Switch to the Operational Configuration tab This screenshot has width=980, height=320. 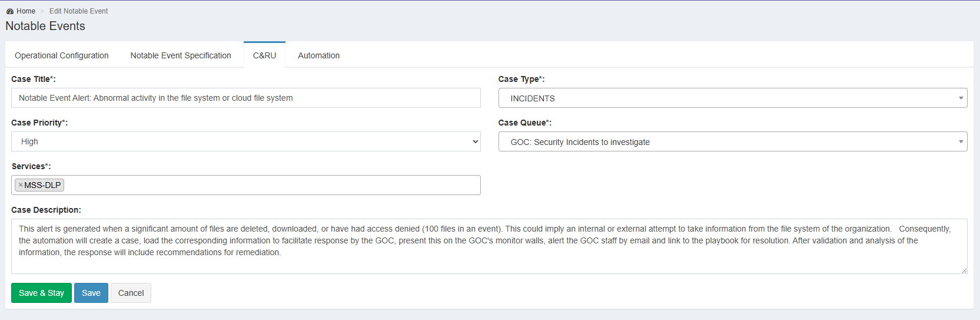tap(62, 55)
